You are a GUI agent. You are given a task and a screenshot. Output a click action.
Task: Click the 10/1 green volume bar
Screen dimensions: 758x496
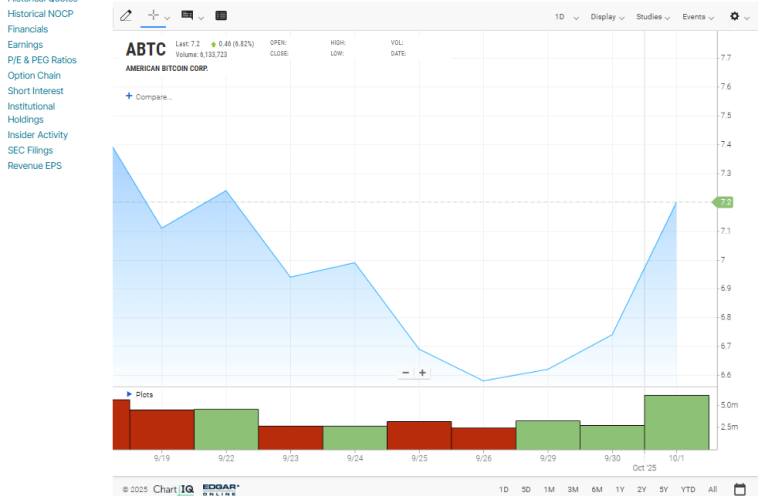(x=677, y=423)
